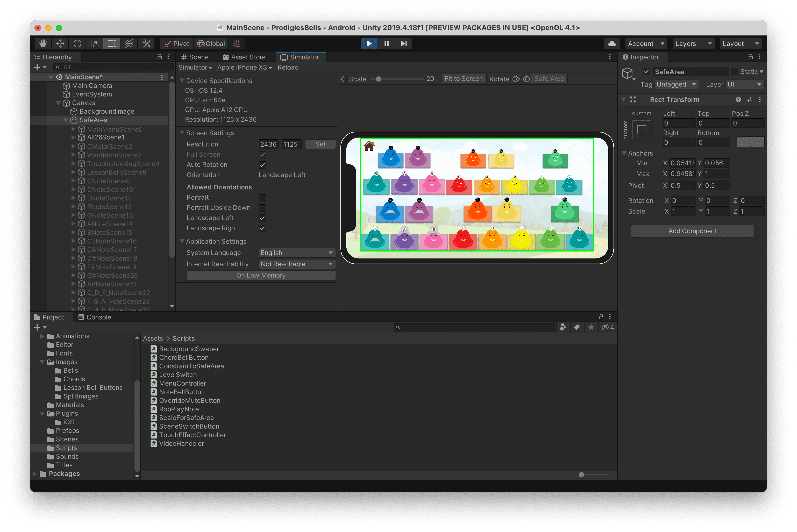Uncheck the Landscape Right checkbox
The height and width of the screenshot is (532, 797).
tap(262, 228)
